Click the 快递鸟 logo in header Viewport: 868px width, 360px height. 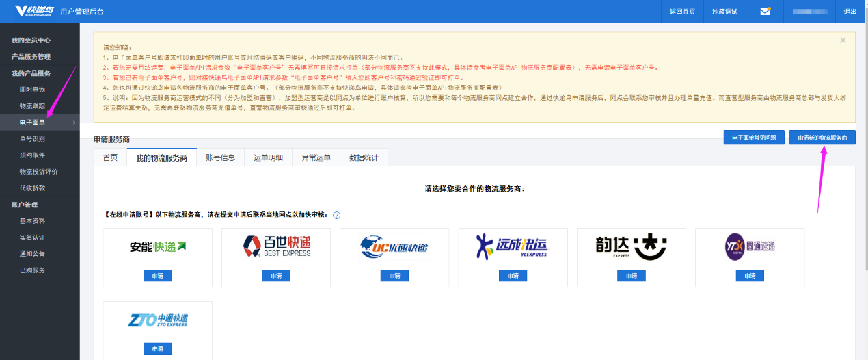[x=34, y=11]
